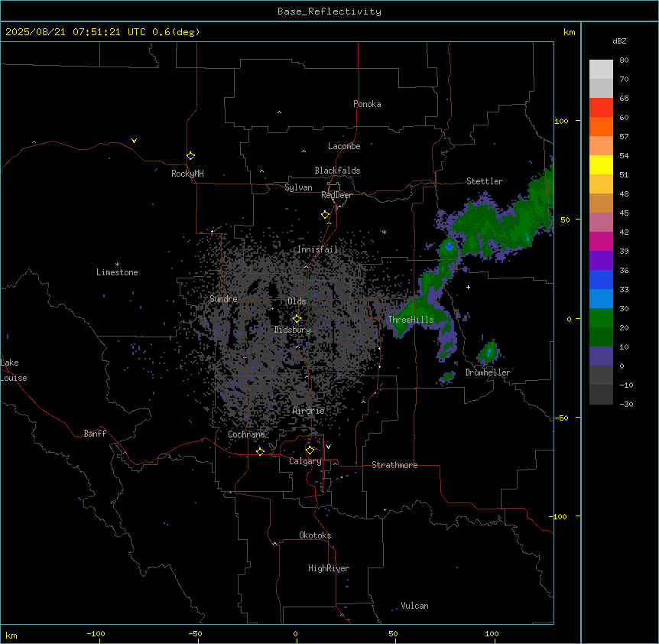This screenshot has width=659, height=644.
Task: Pick the dark green 10-20 dBZ legend swatch
Action: [x=601, y=337]
